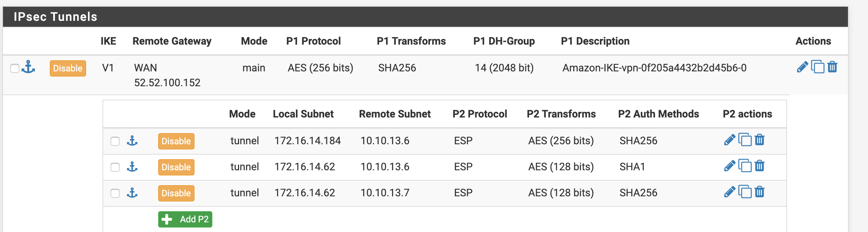Disable the 10.10.13.7 phase 2 entry
The height and width of the screenshot is (232, 868).
point(176,193)
